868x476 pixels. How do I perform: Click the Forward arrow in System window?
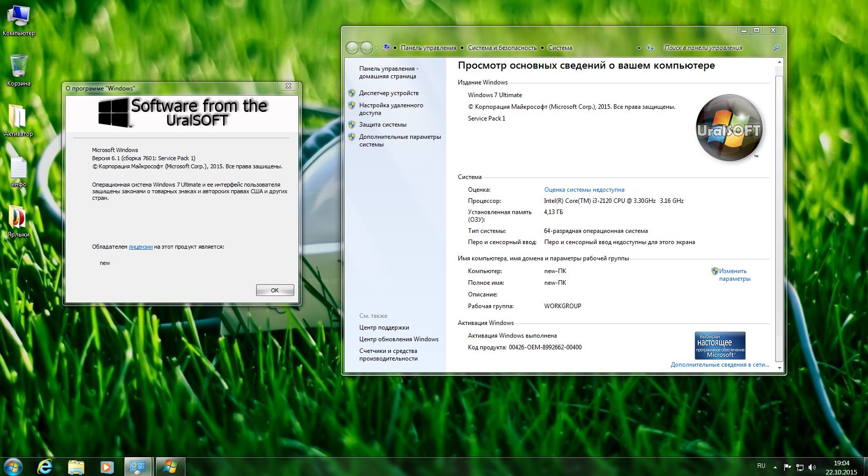366,48
